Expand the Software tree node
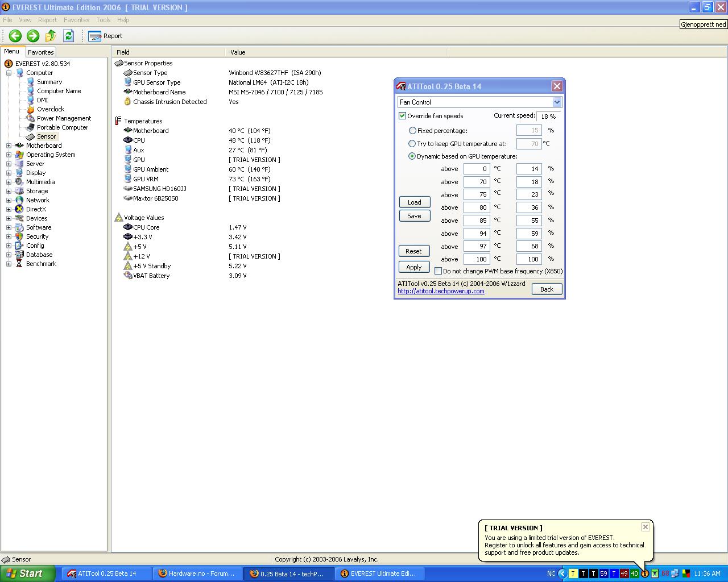 coord(9,227)
